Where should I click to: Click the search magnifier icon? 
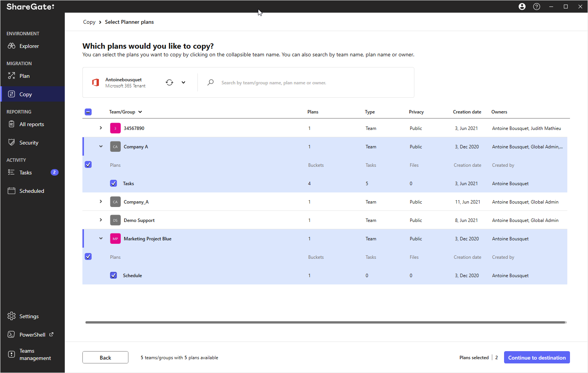tap(210, 82)
